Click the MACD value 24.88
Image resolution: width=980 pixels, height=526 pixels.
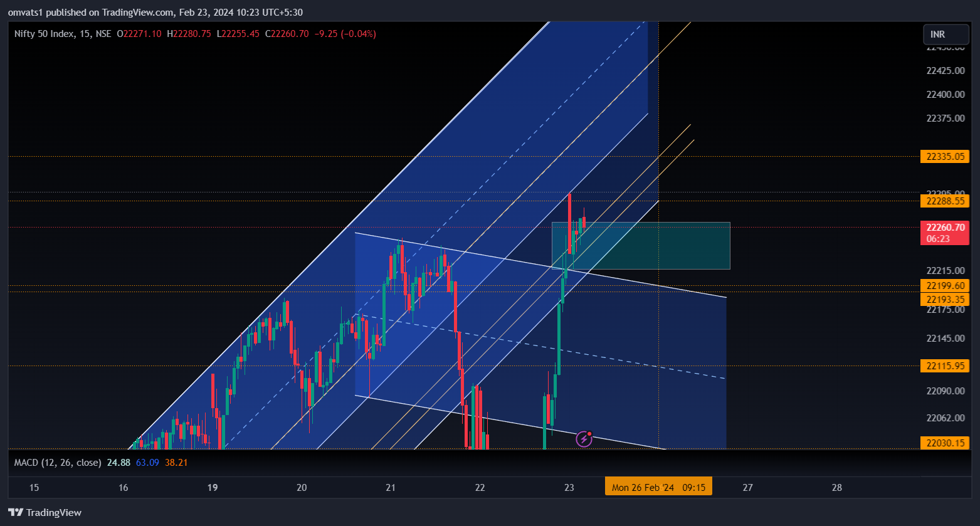click(x=119, y=463)
